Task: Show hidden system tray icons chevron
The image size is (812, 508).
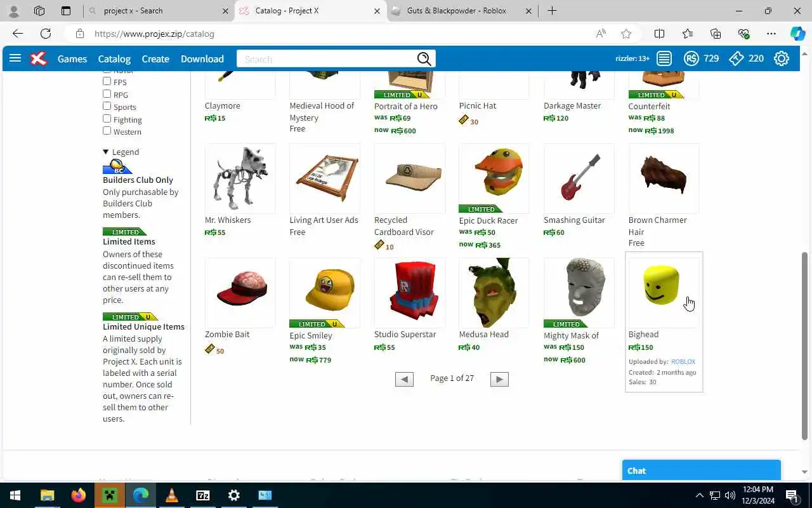Action: [x=699, y=495]
